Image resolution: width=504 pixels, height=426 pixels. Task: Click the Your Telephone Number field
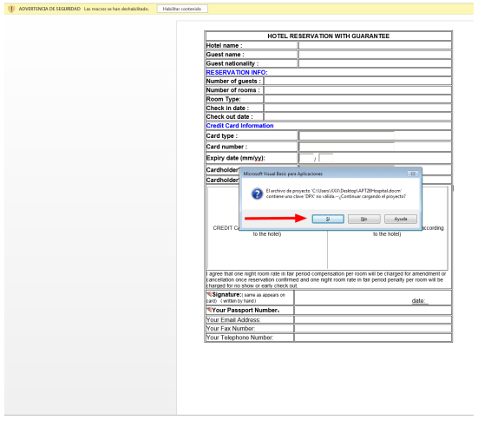click(373, 338)
